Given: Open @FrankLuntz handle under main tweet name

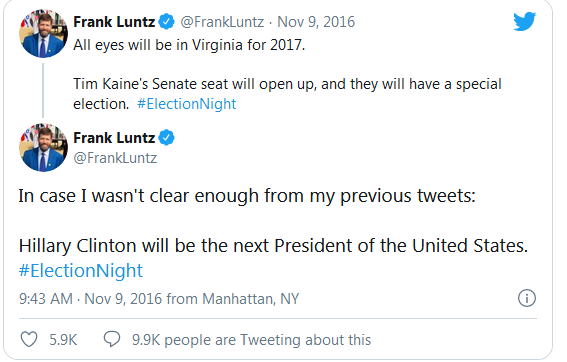Looking at the screenshot, I should click(x=115, y=158).
